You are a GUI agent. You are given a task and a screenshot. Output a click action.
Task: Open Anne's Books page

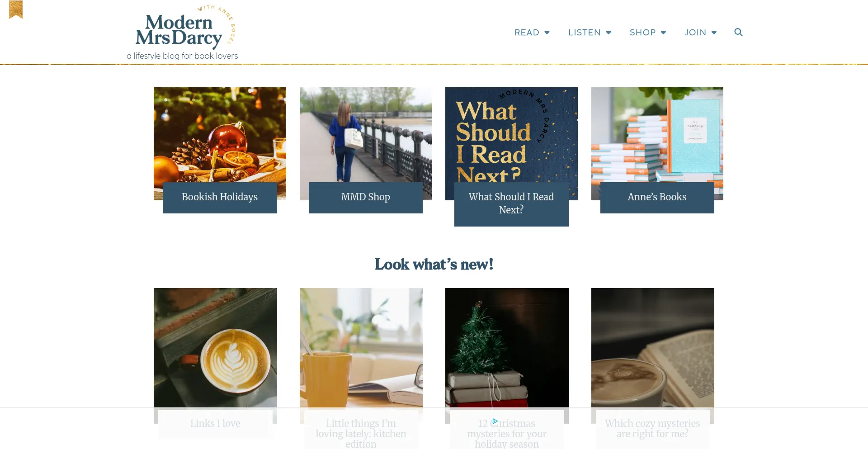pos(657,197)
